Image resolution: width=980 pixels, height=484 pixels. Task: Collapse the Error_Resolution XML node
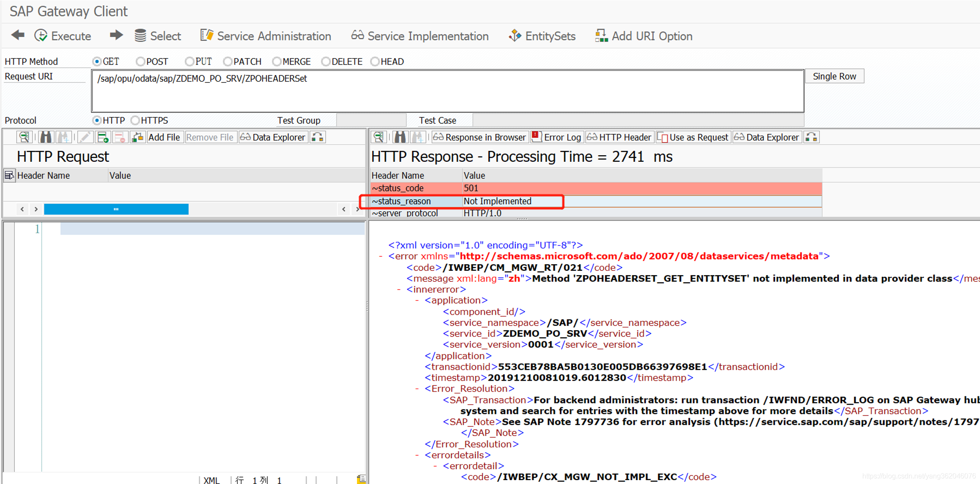[417, 389]
